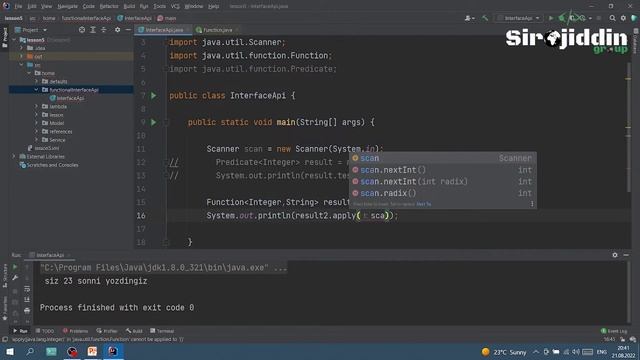Click the Windows Start button
640x360 pixels.
pos(10,351)
